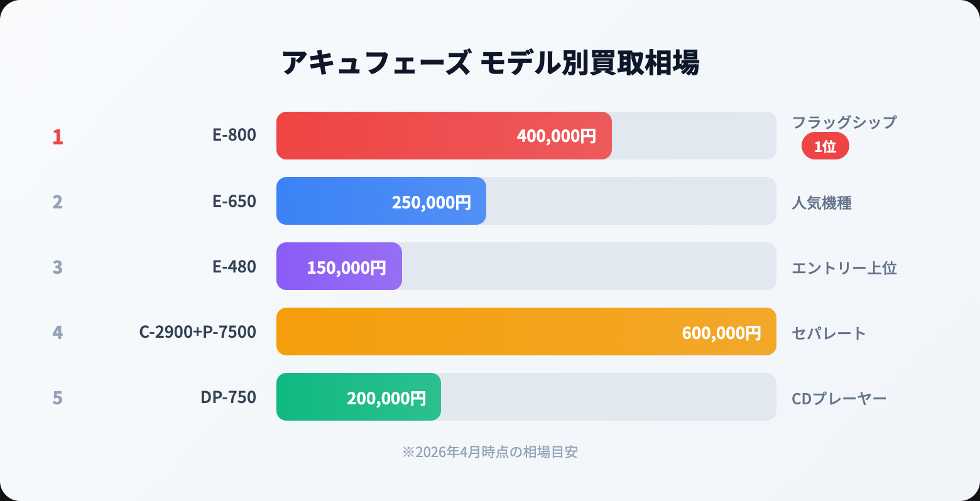Click the CDプレーヤー category label

pyautogui.click(x=839, y=399)
